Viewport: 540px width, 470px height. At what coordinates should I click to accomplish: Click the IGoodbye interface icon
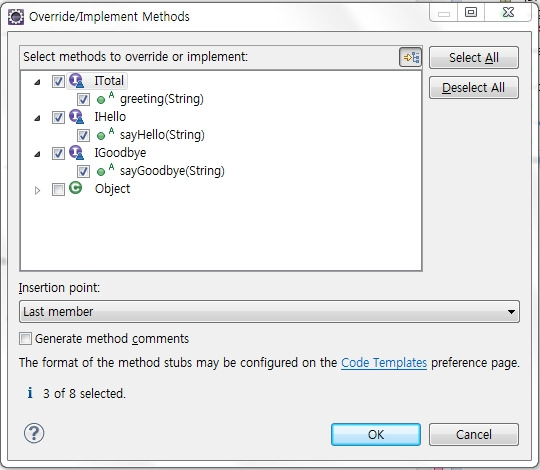tap(76, 153)
